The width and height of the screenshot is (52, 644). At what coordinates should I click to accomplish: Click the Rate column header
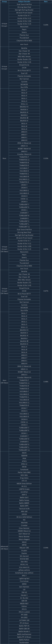(x=46, y=2)
